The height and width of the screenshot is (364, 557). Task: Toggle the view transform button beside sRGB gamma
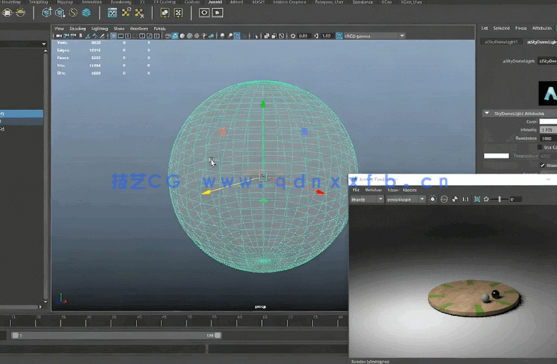(x=339, y=36)
